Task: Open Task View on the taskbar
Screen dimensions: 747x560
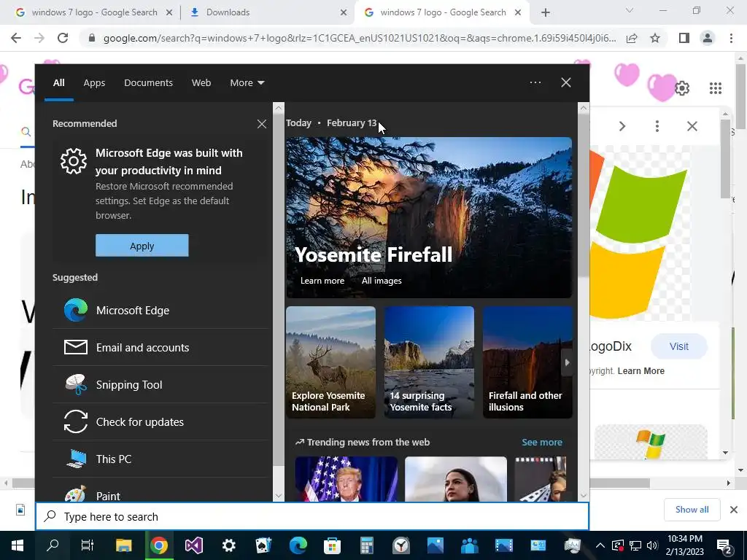Action: point(88,545)
